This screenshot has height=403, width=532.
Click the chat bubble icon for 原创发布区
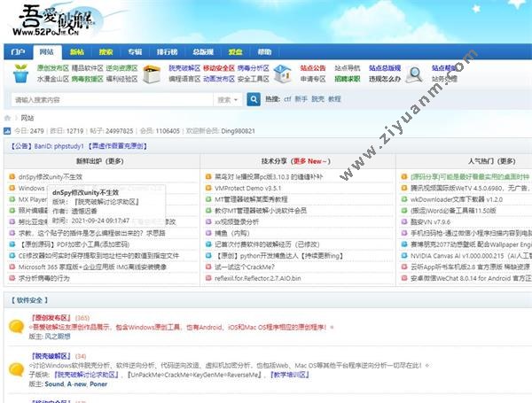point(16,327)
